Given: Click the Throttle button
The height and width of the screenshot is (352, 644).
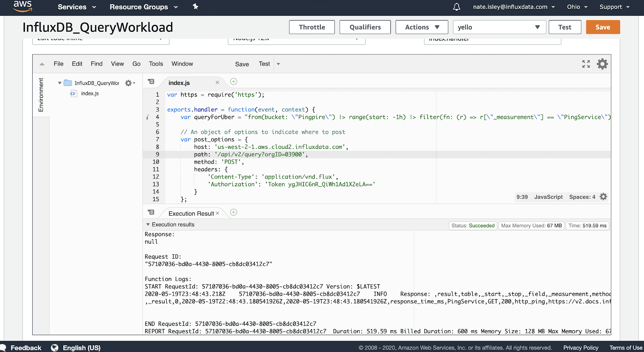Looking at the screenshot, I should [312, 27].
